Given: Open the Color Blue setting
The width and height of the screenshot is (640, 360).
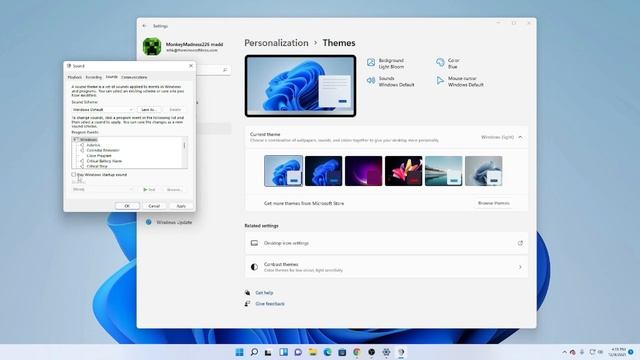Looking at the screenshot, I should pos(447,63).
